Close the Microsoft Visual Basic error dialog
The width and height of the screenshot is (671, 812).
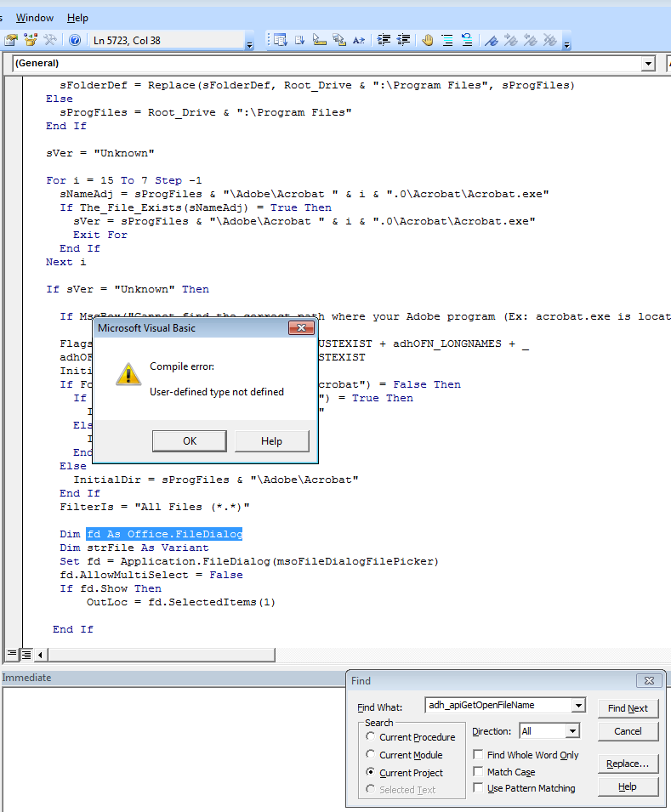301,328
